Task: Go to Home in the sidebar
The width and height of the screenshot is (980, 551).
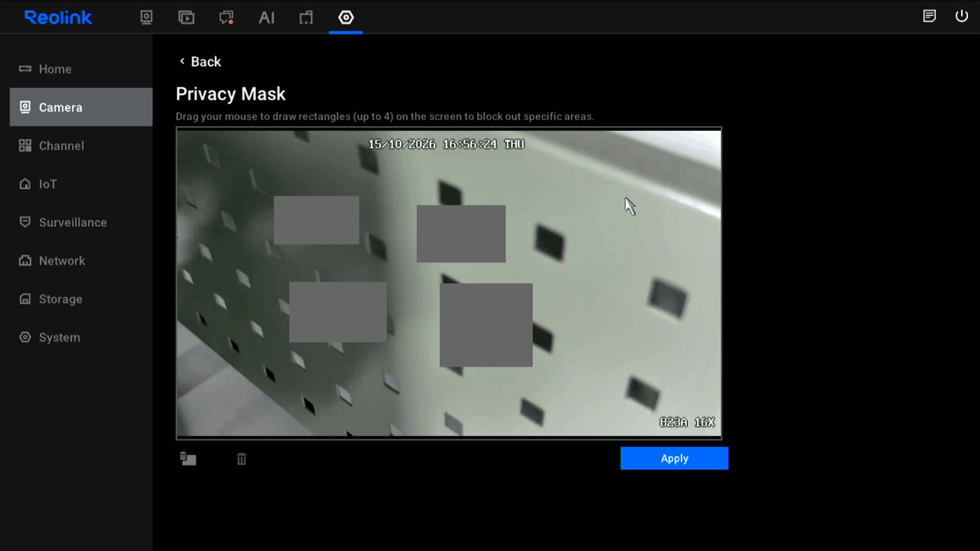Action: [x=81, y=69]
